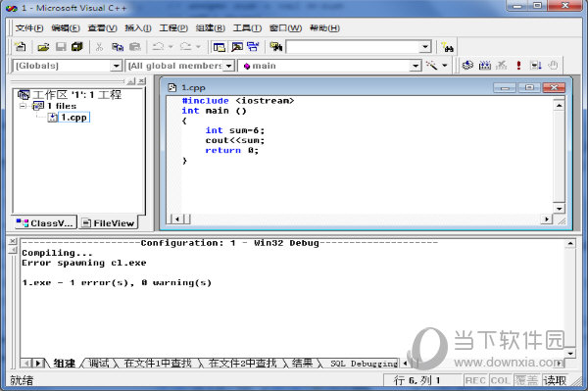Open the All global members dropdown
The width and height of the screenshot is (588, 391).
[228, 66]
